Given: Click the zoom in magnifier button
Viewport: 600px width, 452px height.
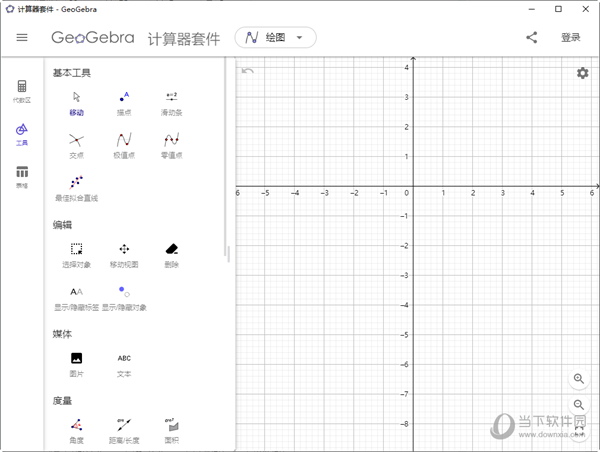Looking at the screenshot, I should point(579,379).
